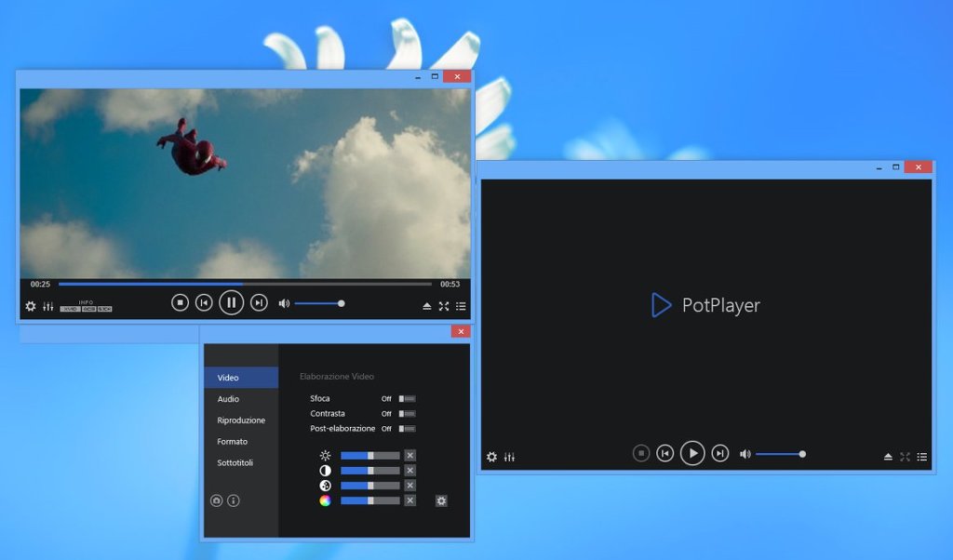Adjust the hue color slider
Screen dimensions: 953x560
point(370,500)
